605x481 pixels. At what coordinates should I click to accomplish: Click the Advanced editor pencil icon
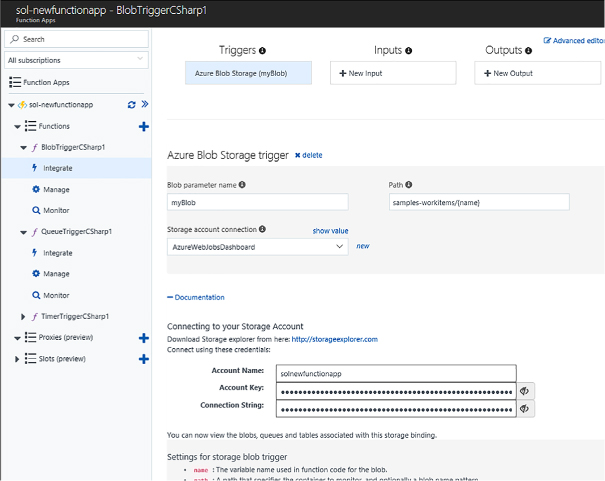547,40
